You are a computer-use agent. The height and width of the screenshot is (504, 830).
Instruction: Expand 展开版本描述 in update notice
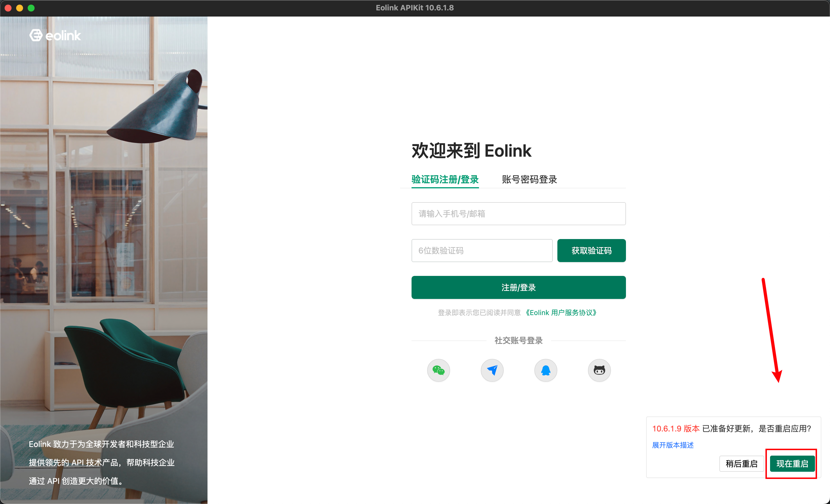[673, 445]
